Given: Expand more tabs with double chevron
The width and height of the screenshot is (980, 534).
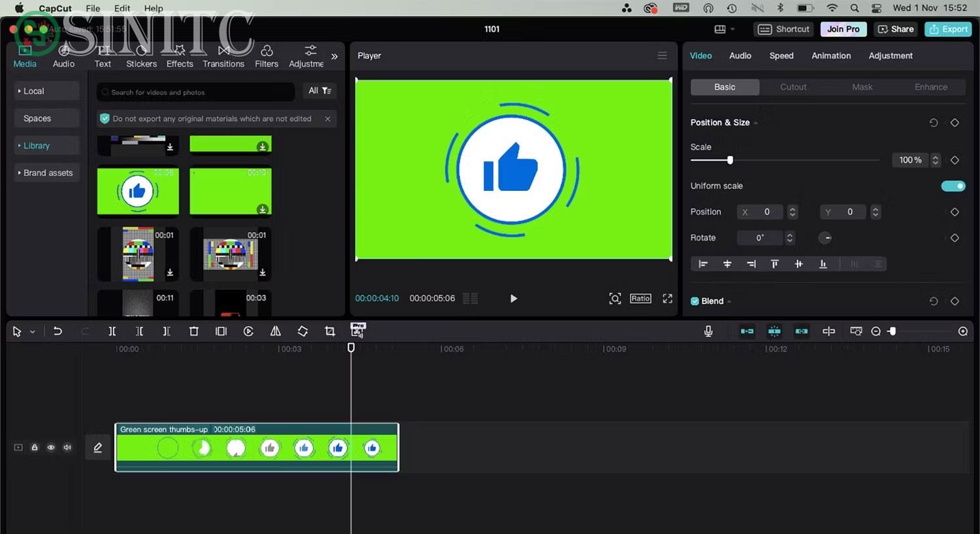Looking at the screenshot, I should click(x=335, y=57).
